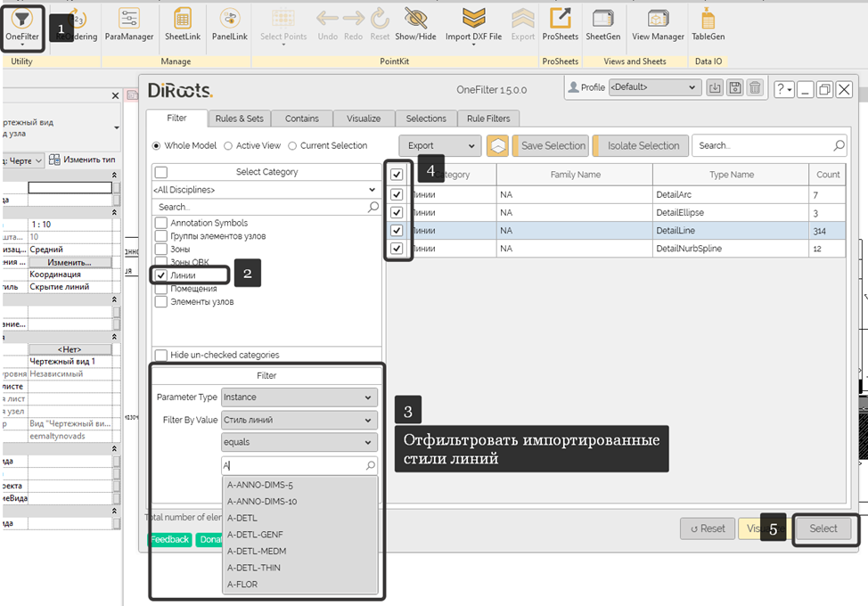Click the results search magnifier icon
This screenshot has width=868, height=606.
tap(839, 145)
